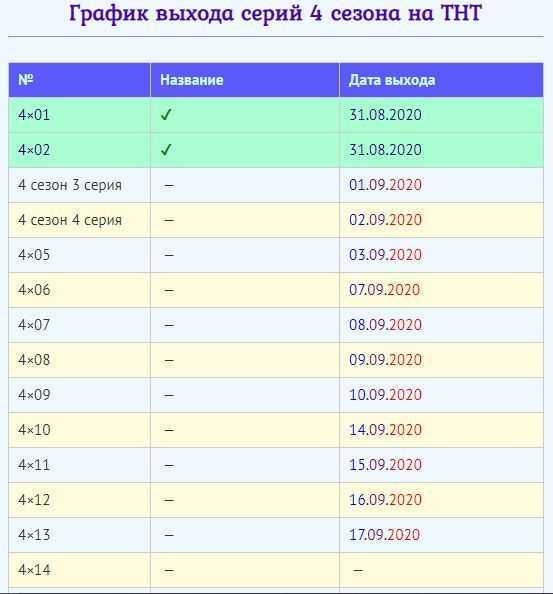
Task: Click the date '01.09.2020'
Action: click(385, 185)
